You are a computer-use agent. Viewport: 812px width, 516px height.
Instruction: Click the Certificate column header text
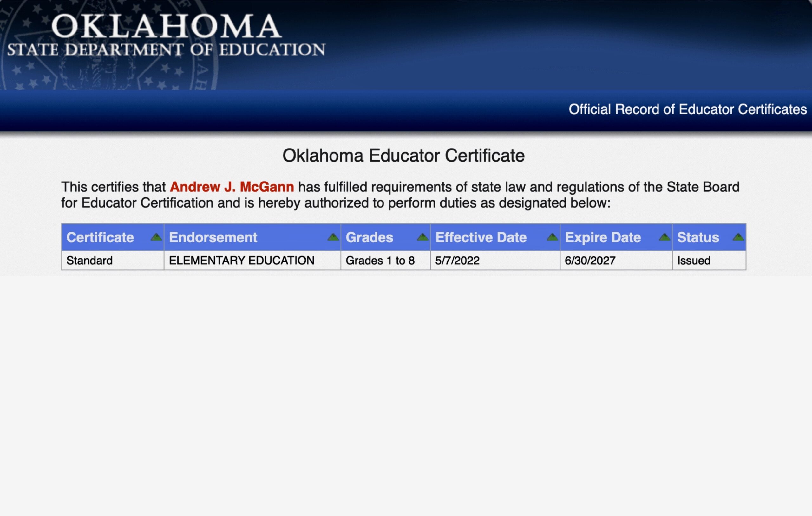[100, 237]
